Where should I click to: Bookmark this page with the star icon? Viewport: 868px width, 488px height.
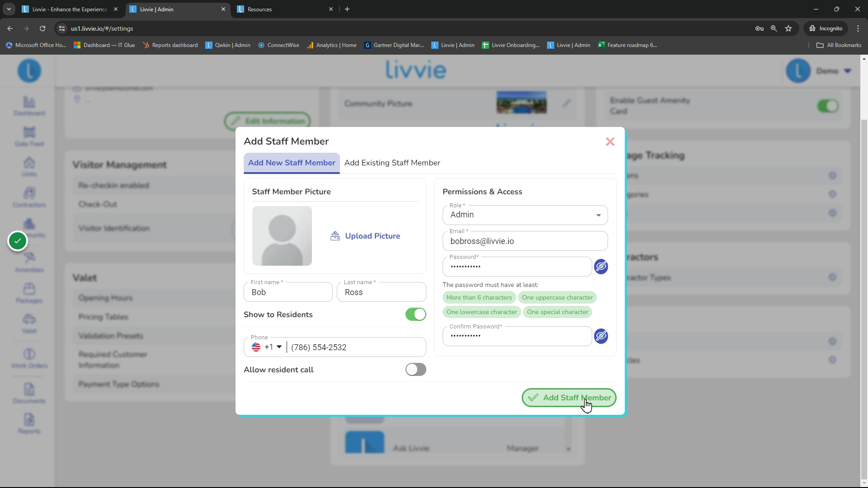coord(788,28)
